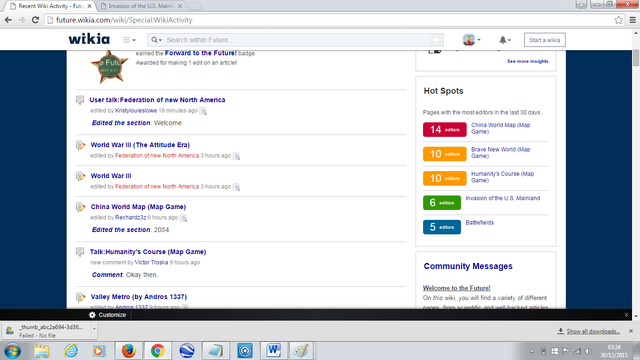
Task: Open Battlefields hot spot link
Action: pos(480,222)
